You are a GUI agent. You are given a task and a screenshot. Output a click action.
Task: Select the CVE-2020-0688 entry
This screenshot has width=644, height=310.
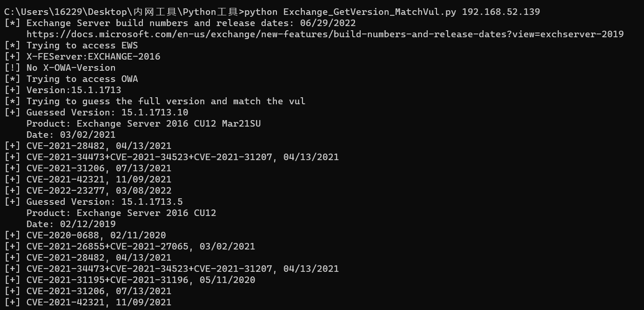96,235
